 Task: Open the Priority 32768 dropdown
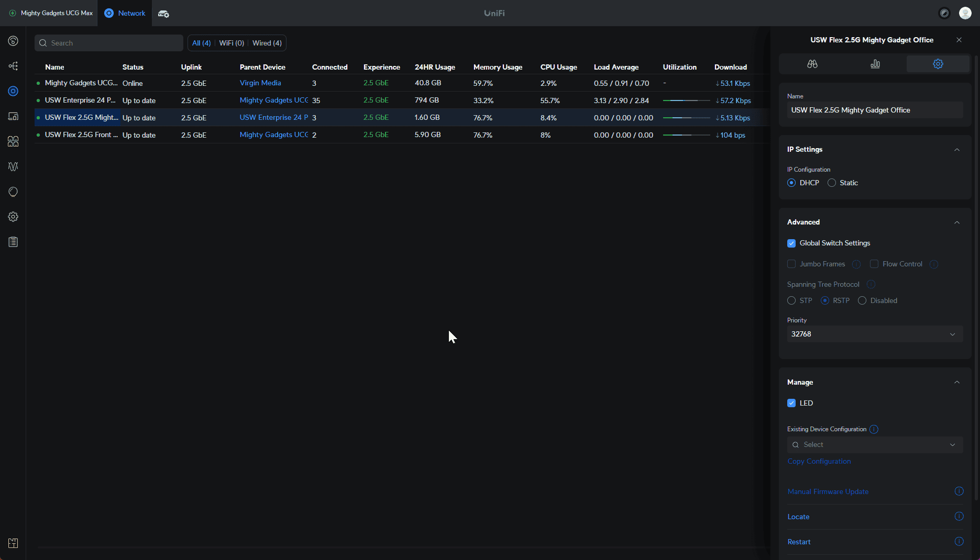point(875,334)
